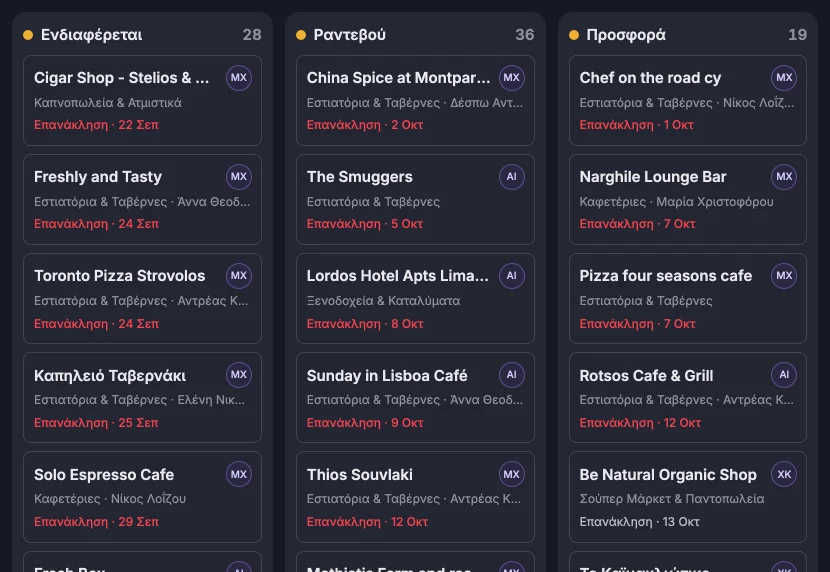Select the Ραντεβού column header
The height and width of the screenshot is (572, 830).
click(x=349, y=35)
